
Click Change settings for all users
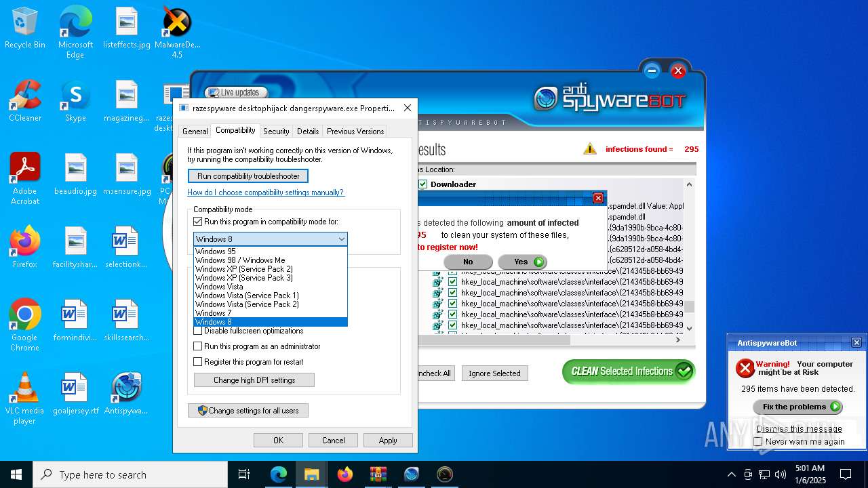pyautogui.click(x=248, y=411)
